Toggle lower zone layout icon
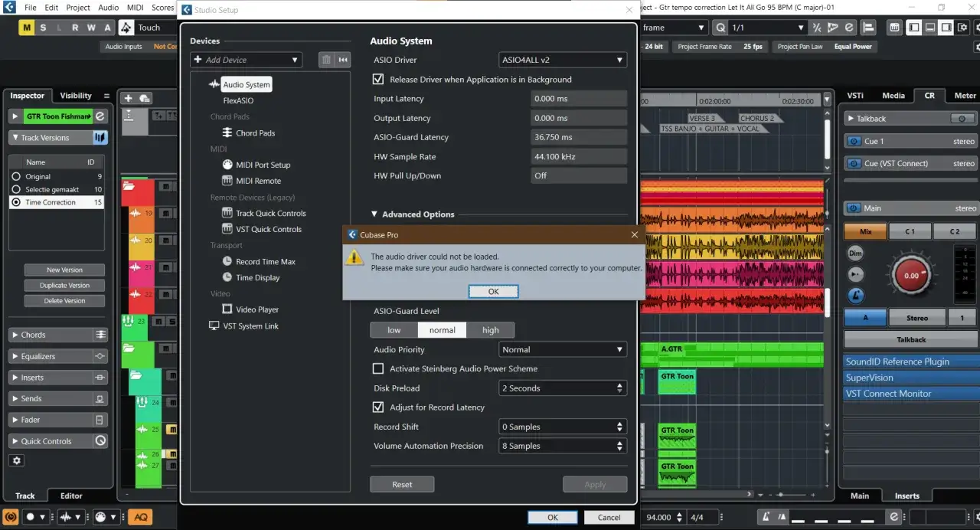 [x=930, y=28]
